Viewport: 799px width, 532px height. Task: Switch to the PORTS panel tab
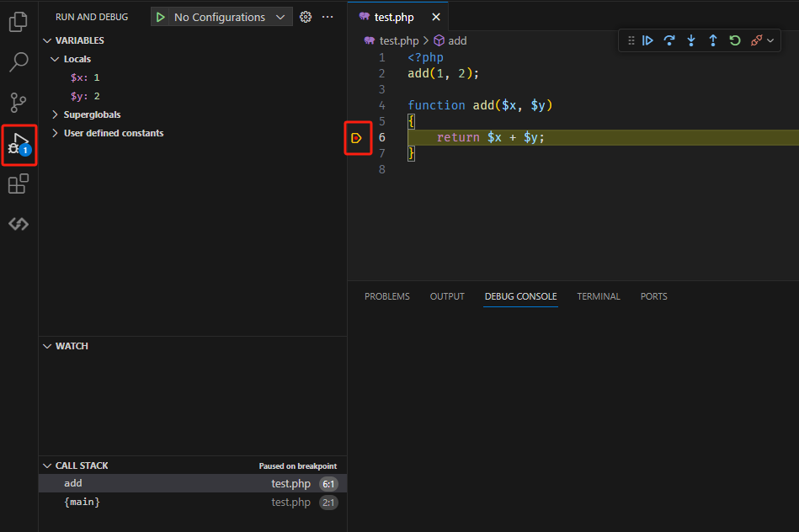click(654, 296)
